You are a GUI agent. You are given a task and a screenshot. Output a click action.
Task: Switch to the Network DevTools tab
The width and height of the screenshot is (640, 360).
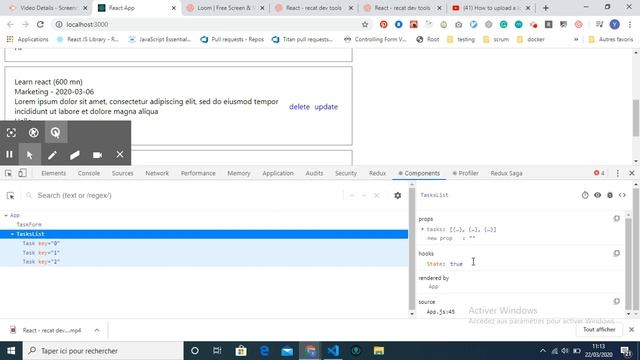[x=157, y=173]
